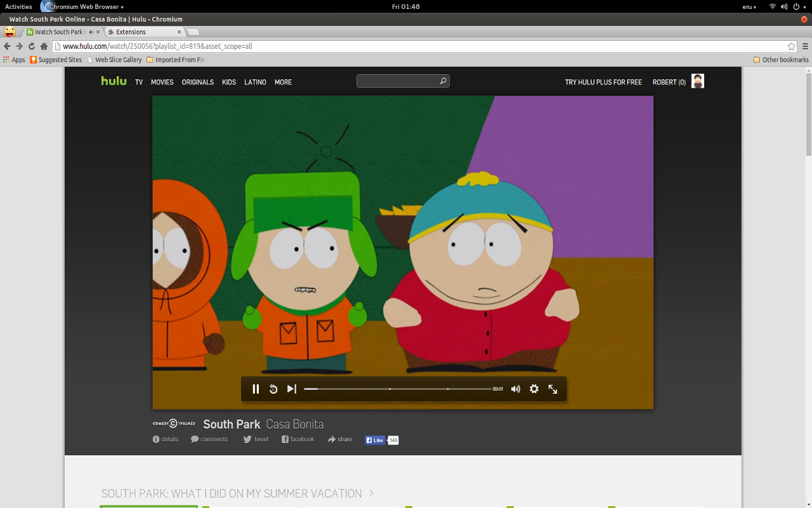Image resolution: width=812 pixels, height=508 pixels.
Task: Open the Suggested Sites bookmark
Action: (56, 60)
